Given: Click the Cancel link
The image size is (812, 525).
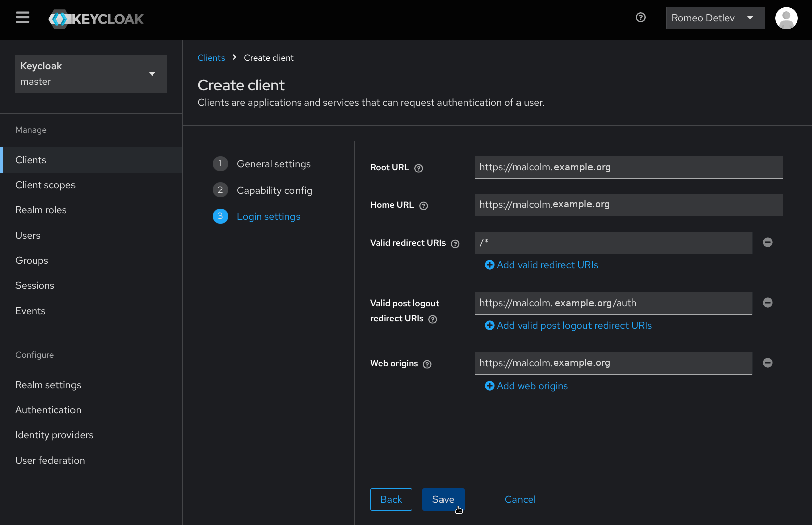Looking at the screenshot, I should coord(520,500).
